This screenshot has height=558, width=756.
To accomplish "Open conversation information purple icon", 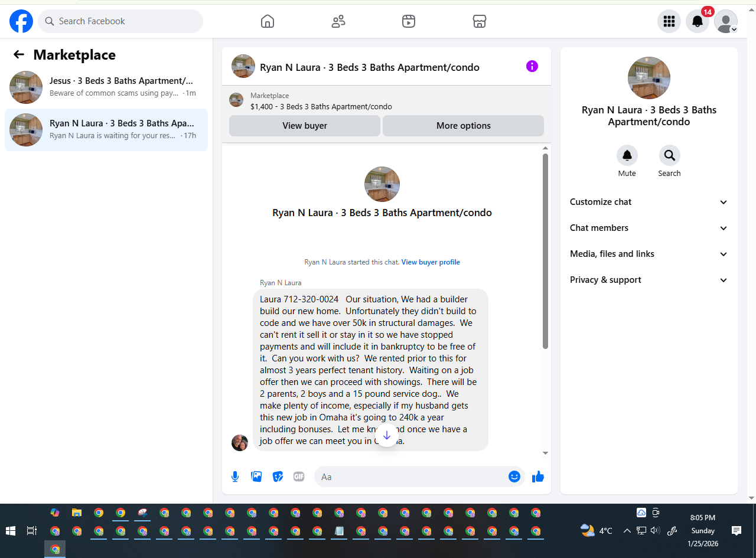I will (x=532, y=66).
